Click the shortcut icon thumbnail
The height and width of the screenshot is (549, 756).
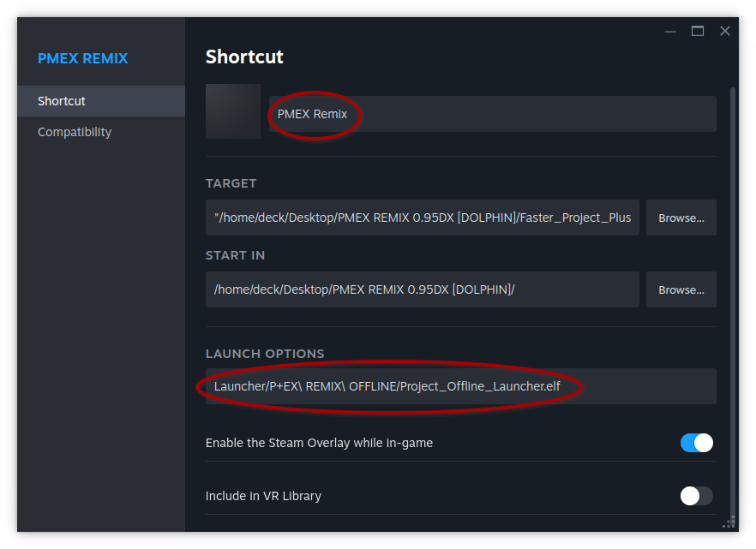[x=233, y=111]
